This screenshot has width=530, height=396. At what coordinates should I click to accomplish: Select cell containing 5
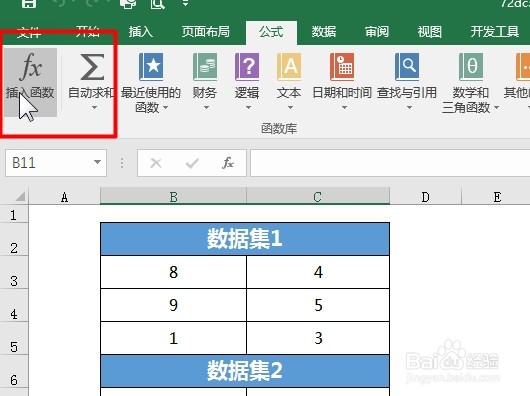click(x=318, y=305)
